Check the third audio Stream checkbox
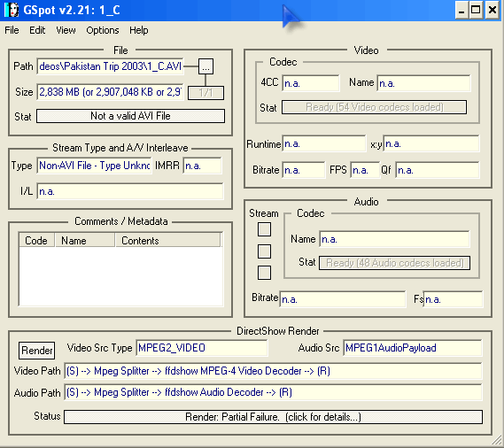Image resolution: width=504 pixels, height=448 pixels. (264, 273)
